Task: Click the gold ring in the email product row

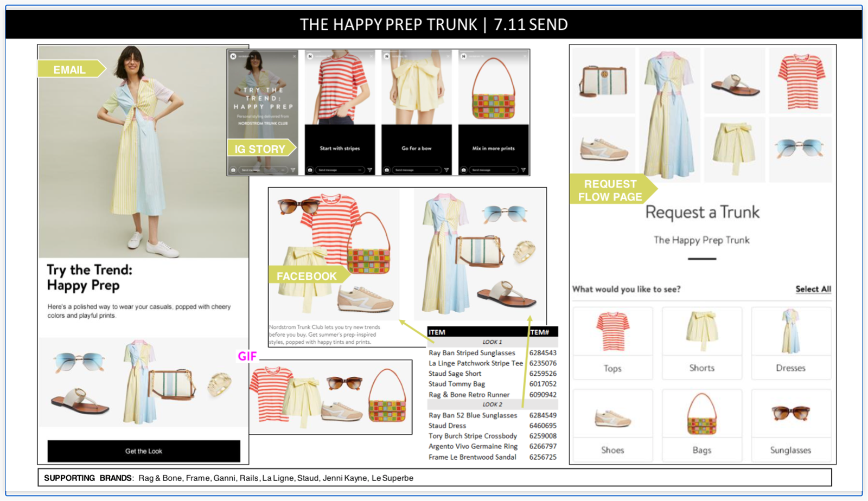Action: coord(220,384)
